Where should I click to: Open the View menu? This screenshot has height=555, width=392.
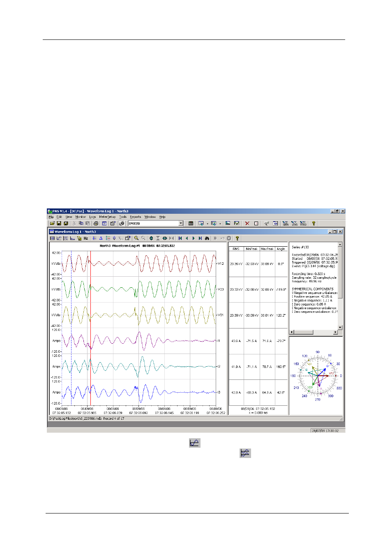[69, 217]
